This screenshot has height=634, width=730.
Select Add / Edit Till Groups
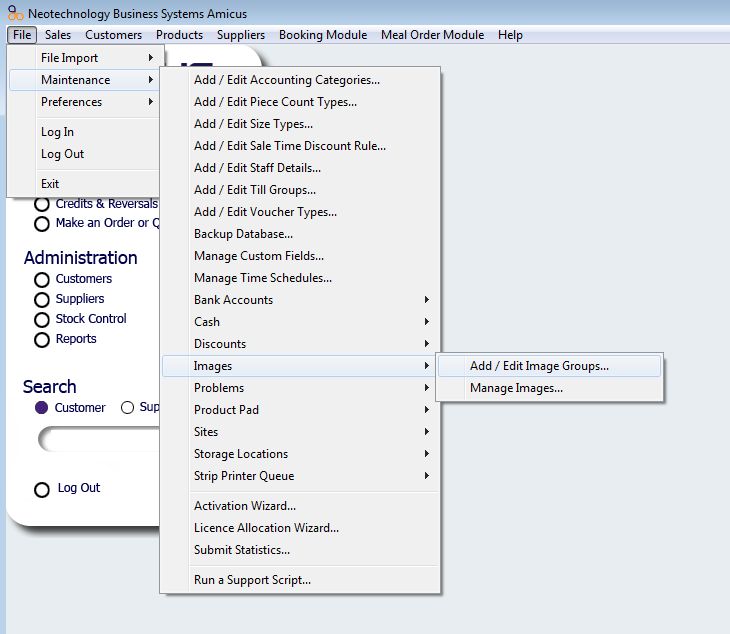(x=300, y=189)
